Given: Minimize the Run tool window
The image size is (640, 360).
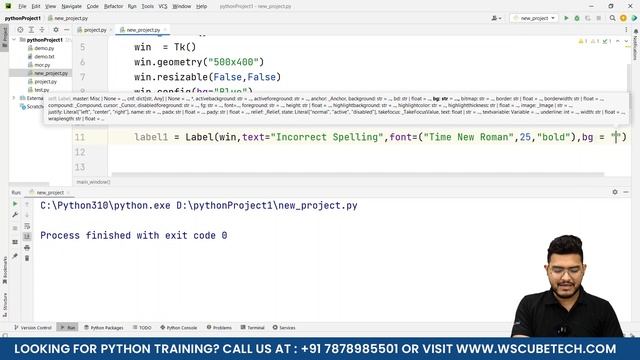Looking at the screenshot, I should (626, 192).
